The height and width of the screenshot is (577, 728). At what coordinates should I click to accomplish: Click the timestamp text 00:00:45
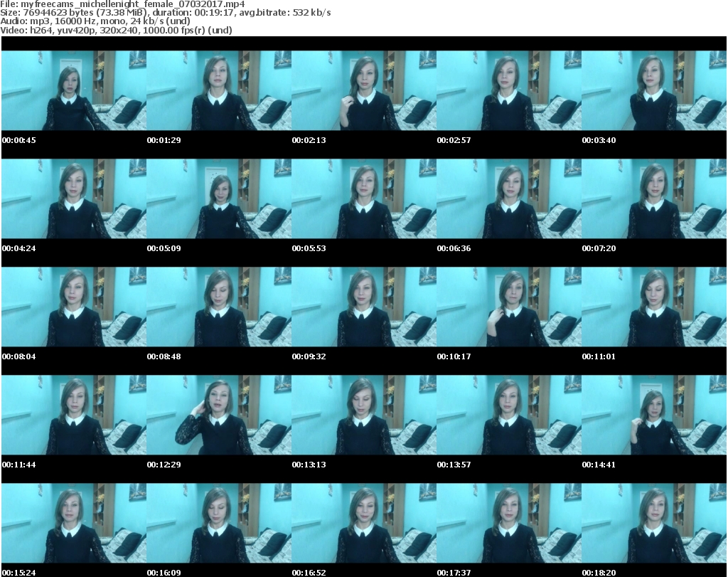(19, 140)
